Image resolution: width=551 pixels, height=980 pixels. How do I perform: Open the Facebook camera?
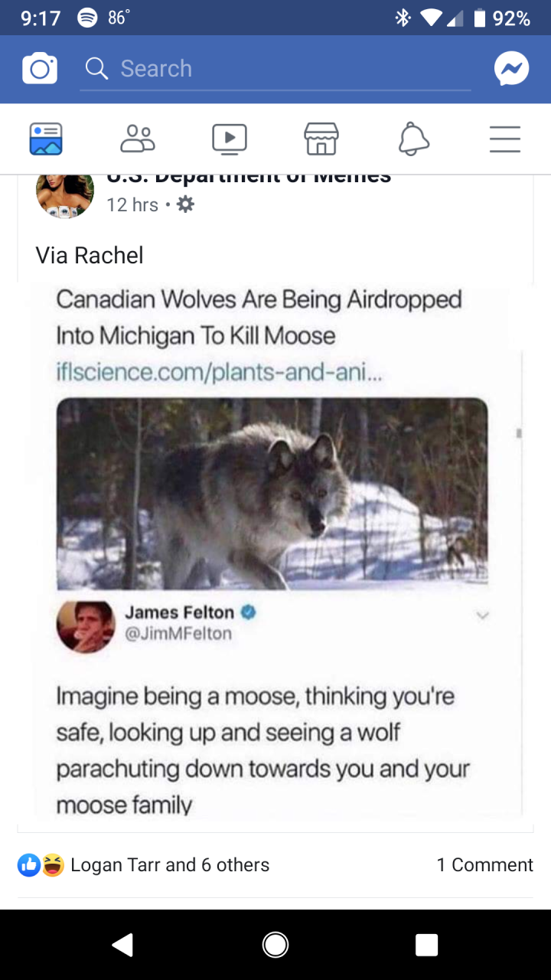click(40, 69)
